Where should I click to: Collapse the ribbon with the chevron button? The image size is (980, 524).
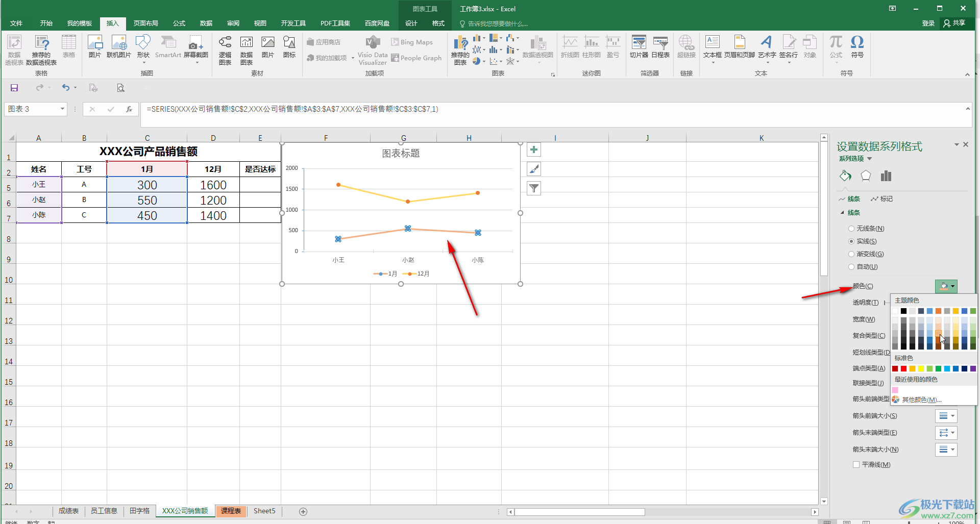[967, 74]
